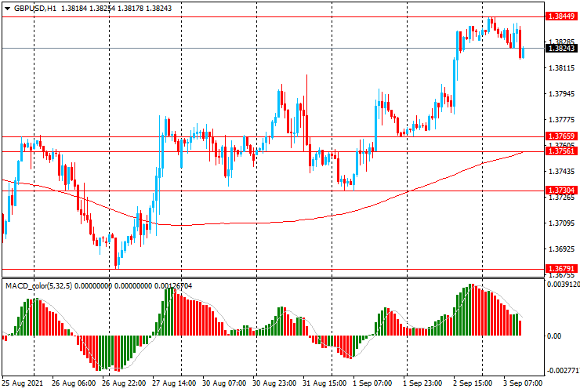Click the 1.37095 price scale value
Viewport: 580px width, 392px height.
(562, 223)
